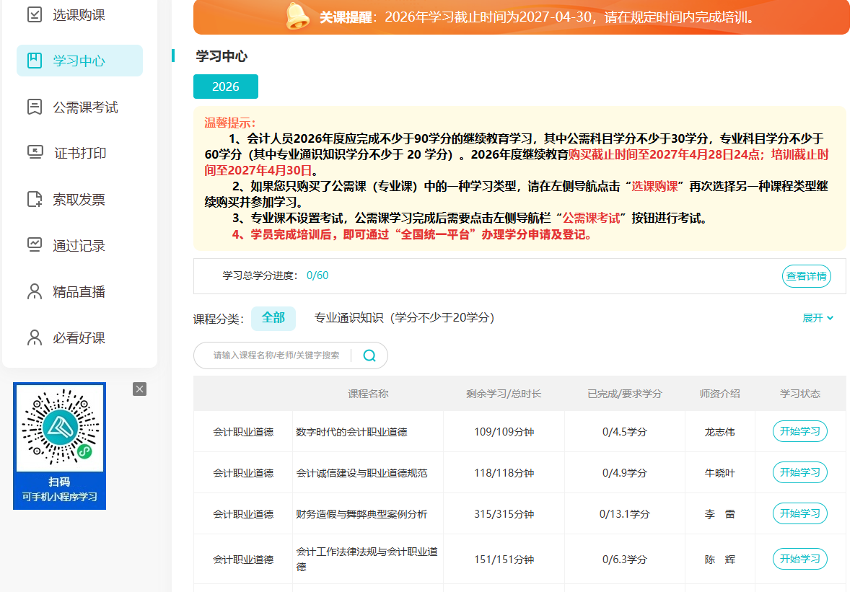Click 查看详情 button
The height and width of the screenshot is (592, 868).
click(x=807, y=276)
